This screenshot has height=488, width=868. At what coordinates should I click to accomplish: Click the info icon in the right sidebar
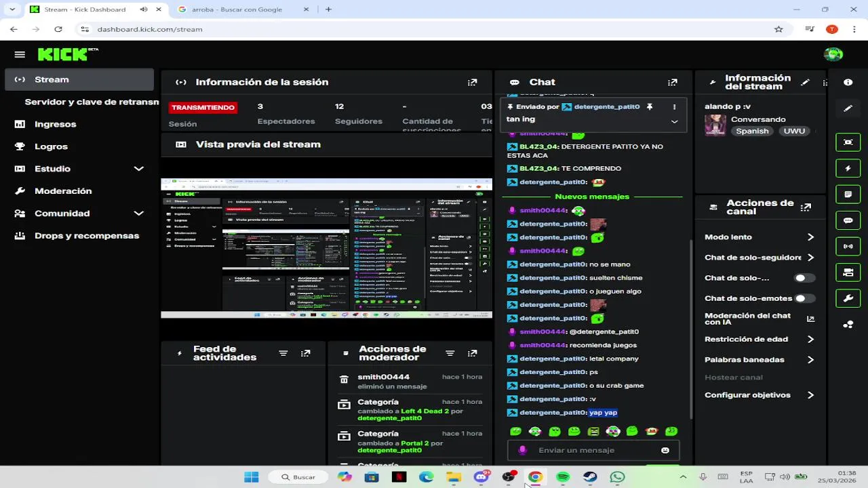click(x=848, y=82)
